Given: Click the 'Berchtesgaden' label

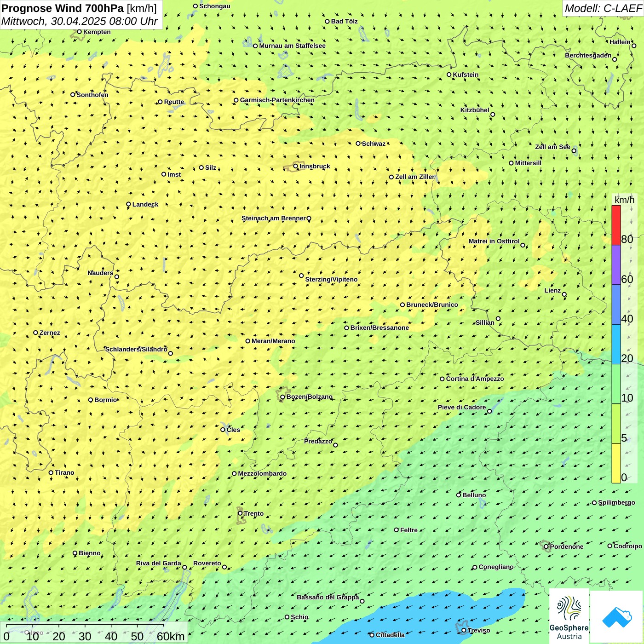Looking at the screenshot, I should [x=588, y=55].
